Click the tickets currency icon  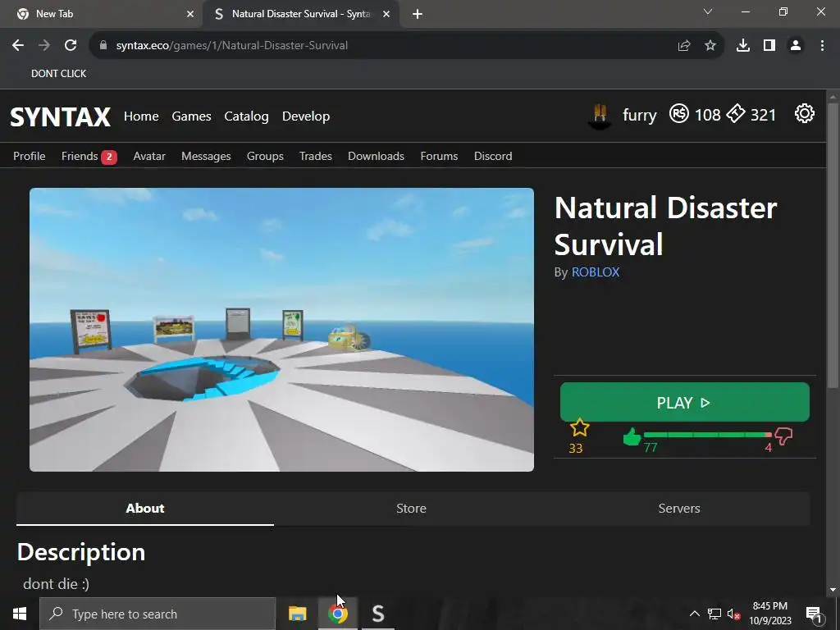coord(736,113)
